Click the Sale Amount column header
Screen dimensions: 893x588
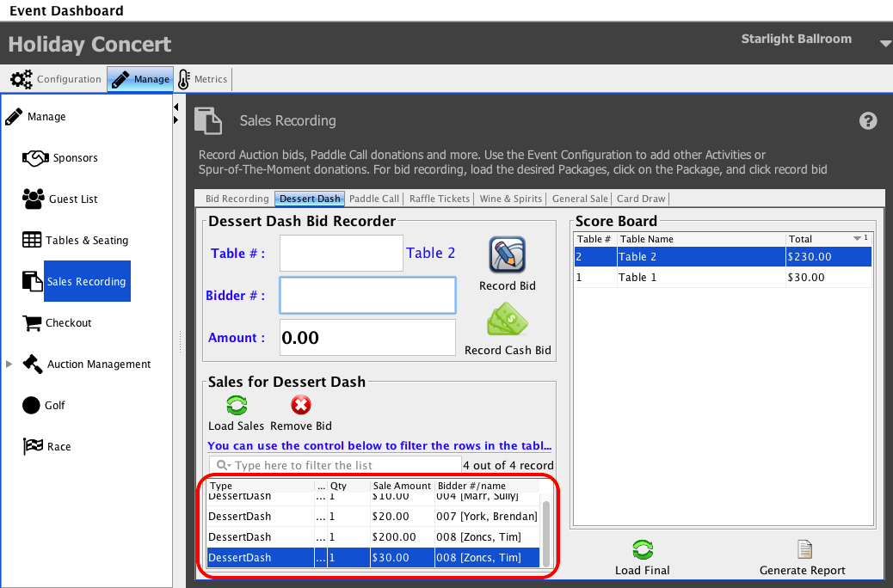click(402, 486)
